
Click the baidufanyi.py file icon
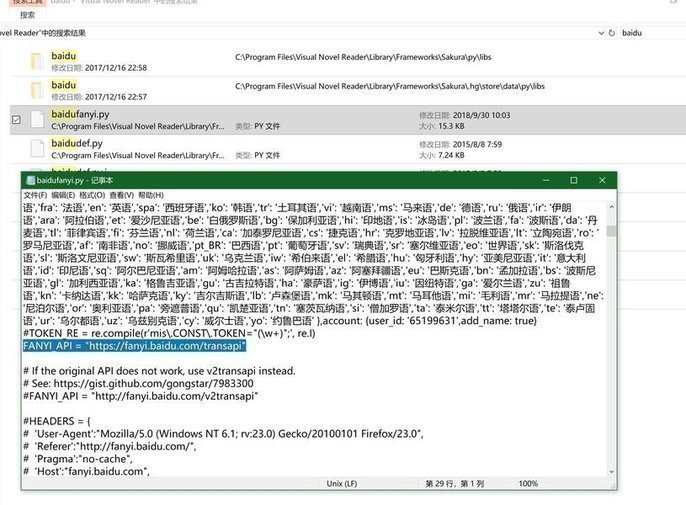pos(37,119)
